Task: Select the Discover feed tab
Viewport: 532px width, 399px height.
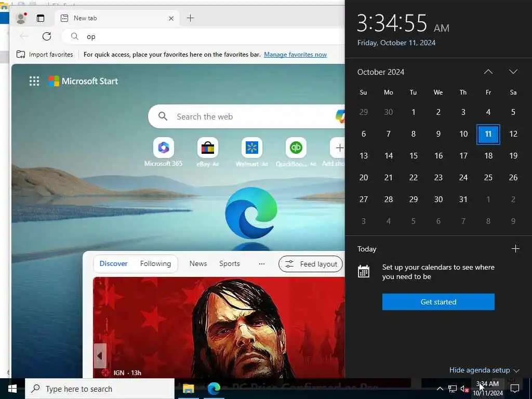Action: 113,263
